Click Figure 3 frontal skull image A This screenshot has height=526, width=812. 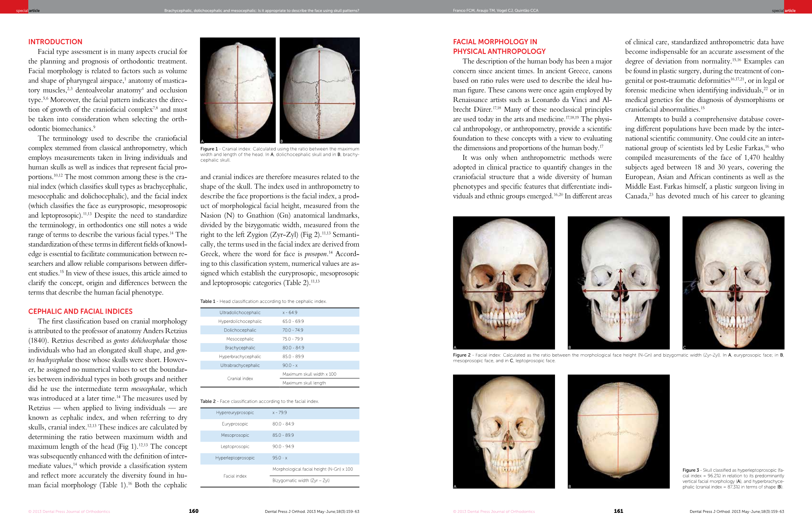click(504, 431)
